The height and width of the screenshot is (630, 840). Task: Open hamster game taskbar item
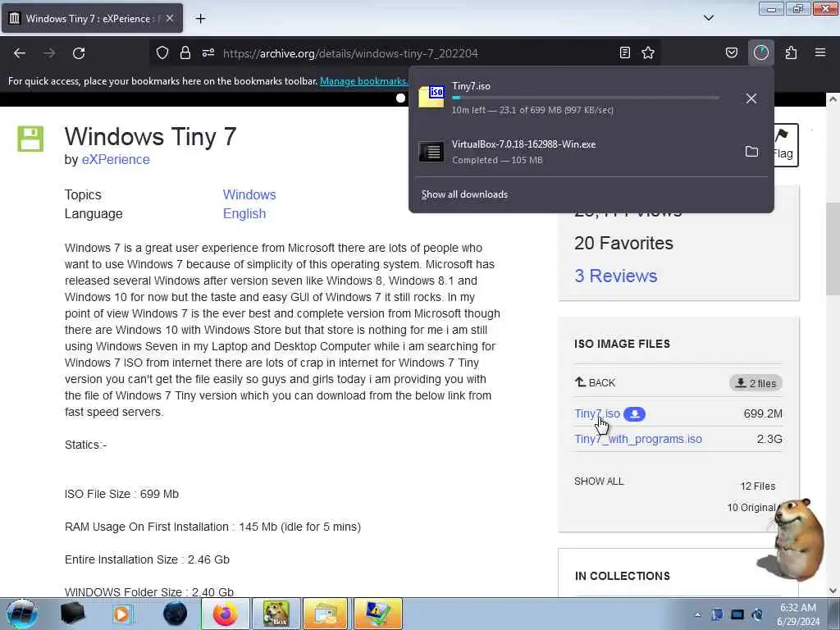coord(276,614)
